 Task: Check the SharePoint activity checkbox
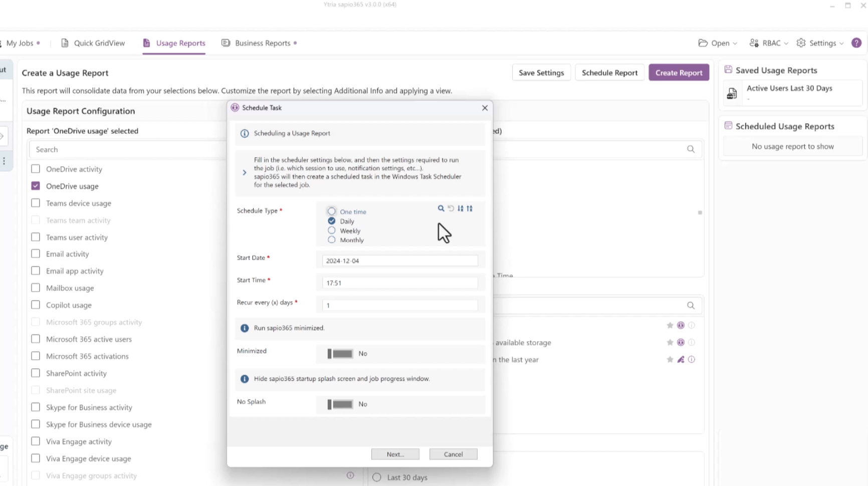tap(36, 373)
